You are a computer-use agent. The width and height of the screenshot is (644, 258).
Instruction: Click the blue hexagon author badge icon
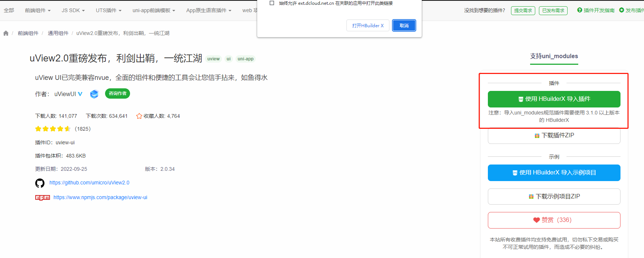pos(94,94)
